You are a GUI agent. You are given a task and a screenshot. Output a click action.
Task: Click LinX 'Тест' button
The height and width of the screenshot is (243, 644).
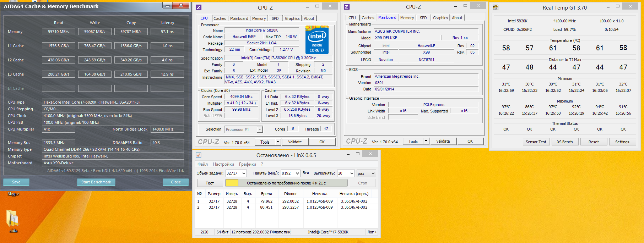210,183
